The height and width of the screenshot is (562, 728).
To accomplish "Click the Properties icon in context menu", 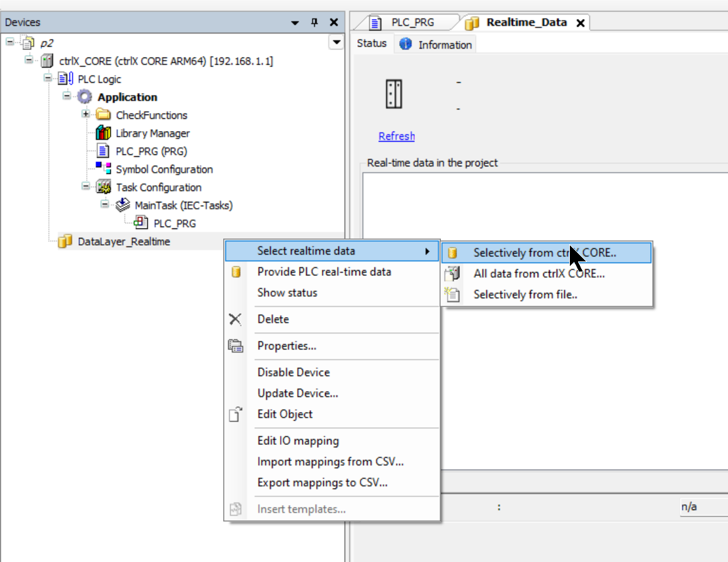I will click(x=235, y=346).
